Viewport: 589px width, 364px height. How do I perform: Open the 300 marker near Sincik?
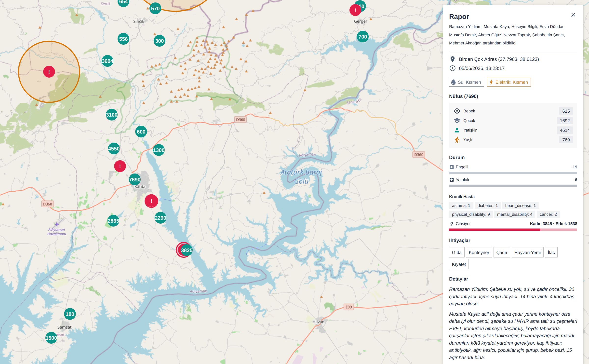point(159,41)
